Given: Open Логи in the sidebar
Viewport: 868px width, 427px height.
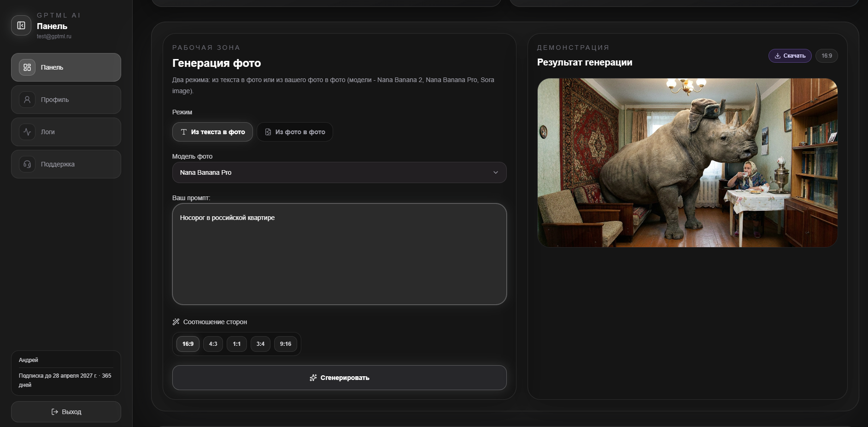Looking at the screenshot, I should 66,132.
